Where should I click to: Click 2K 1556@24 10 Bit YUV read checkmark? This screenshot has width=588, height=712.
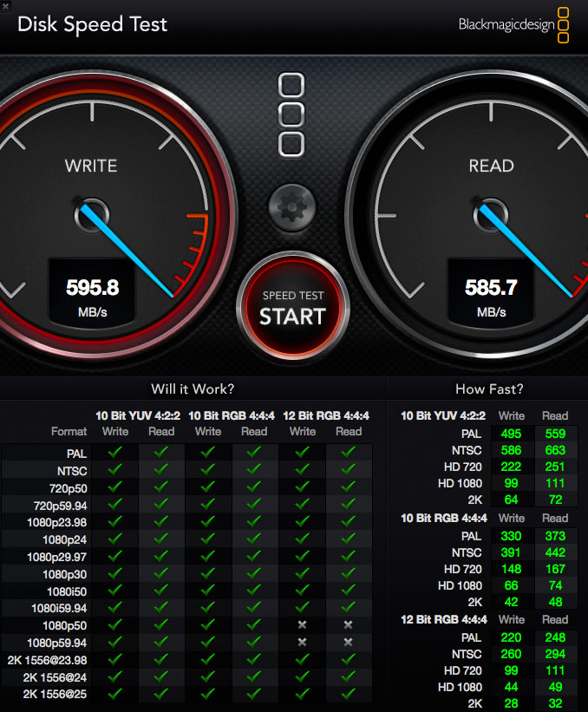pyautogui.click(x=161, y=676)
